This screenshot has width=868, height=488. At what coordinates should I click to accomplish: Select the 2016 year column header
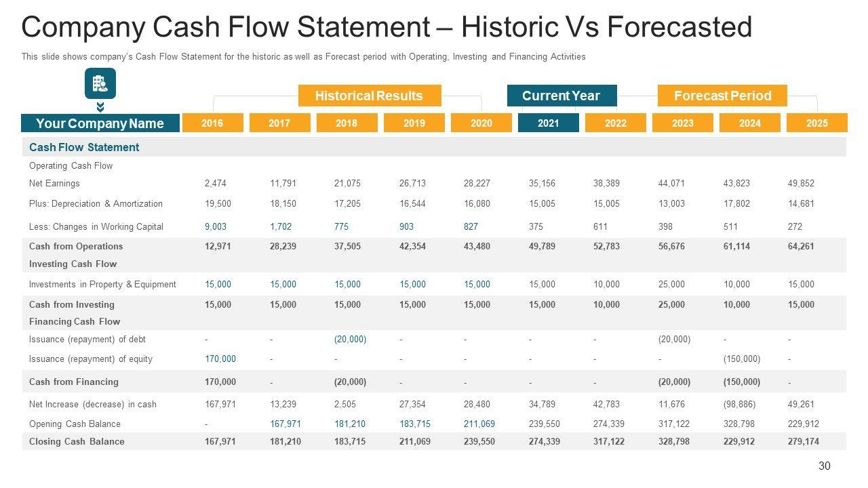pyautogui.click(x=212, y=123)
